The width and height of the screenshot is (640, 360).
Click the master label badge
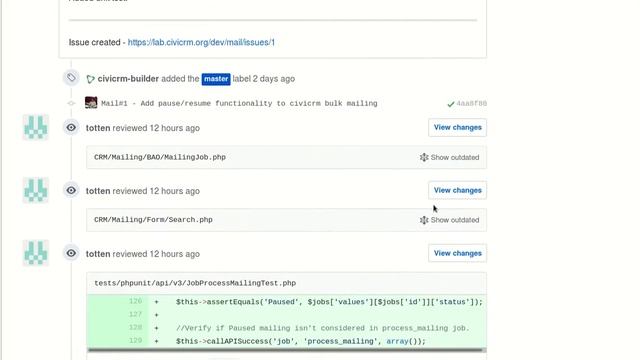[216, 79]
